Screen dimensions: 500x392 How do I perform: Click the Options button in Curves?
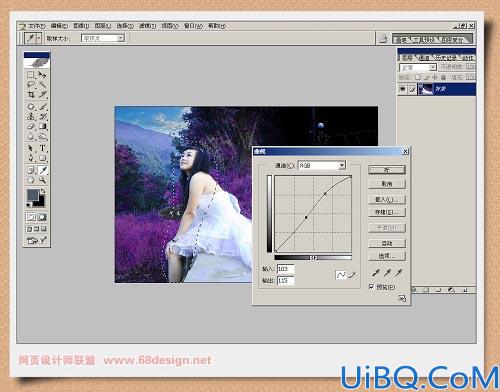tap(387, 256)
